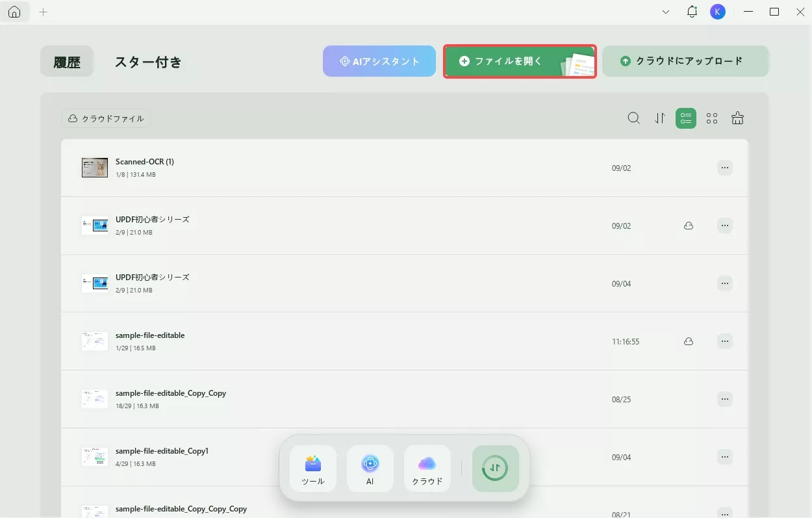812x518 pixels.
Task: Open the notifications bell
Action: (x=692, y=12)
